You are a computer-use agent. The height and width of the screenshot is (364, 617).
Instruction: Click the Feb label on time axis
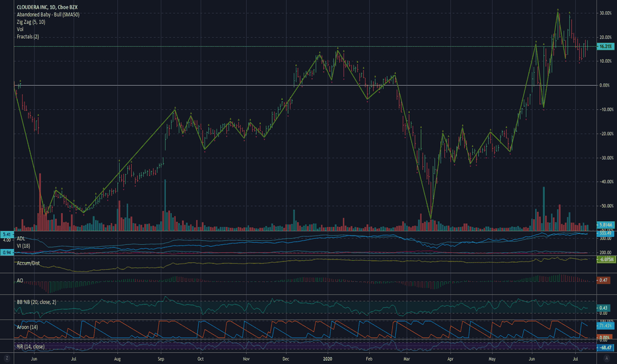[x=369, y=359]
